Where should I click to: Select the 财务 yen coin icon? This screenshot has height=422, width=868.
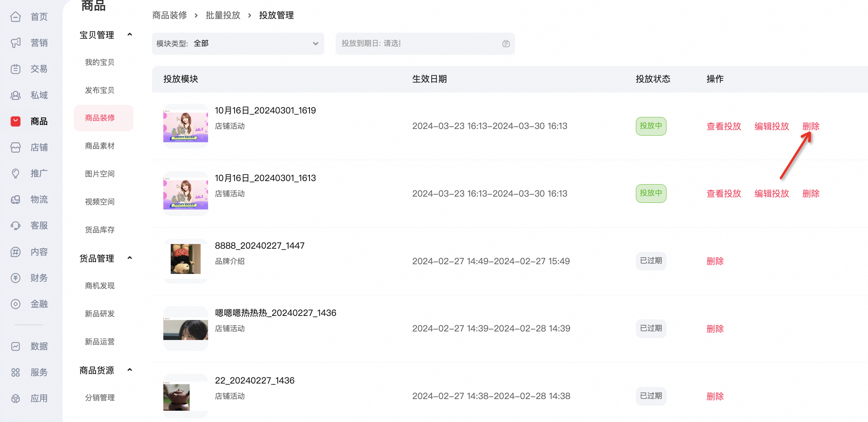[x=16, y=278]
